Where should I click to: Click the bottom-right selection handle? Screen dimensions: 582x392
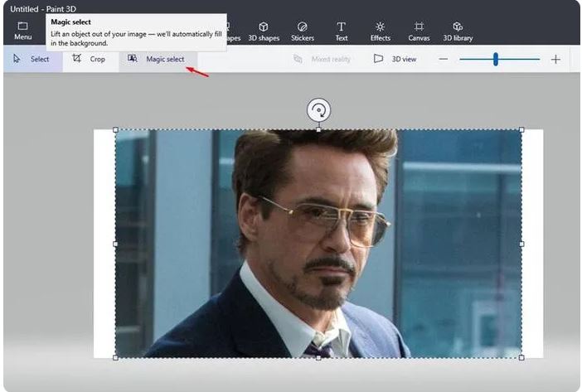[521, 357]
